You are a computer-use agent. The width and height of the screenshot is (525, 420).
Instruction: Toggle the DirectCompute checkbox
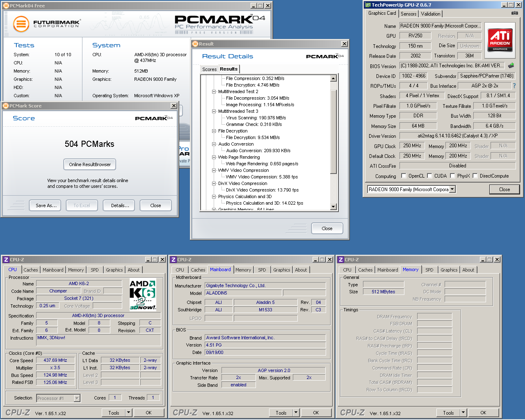tap(475, 176)
